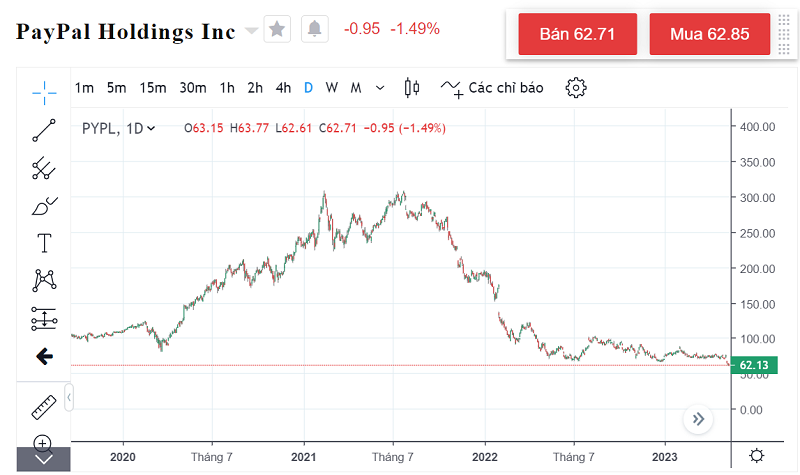
Task: Activate the text annotation tool
Action: [x=44, y=242]
